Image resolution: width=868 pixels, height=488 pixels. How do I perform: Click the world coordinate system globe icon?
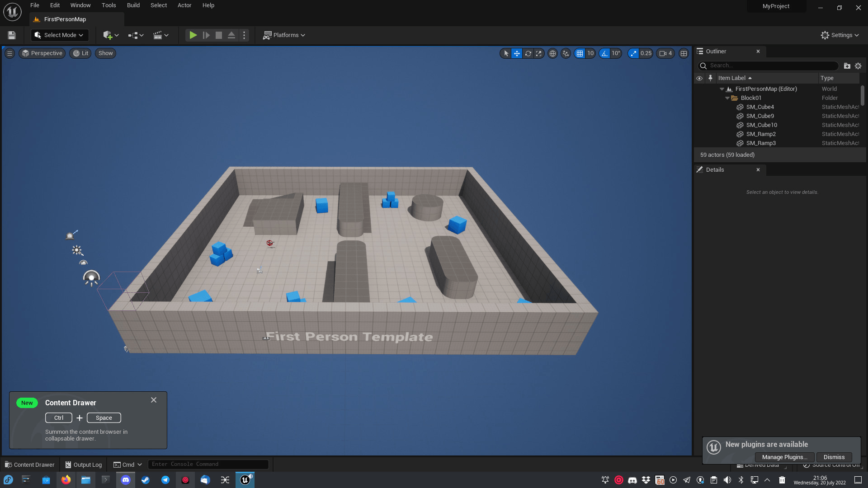point(552,53)
